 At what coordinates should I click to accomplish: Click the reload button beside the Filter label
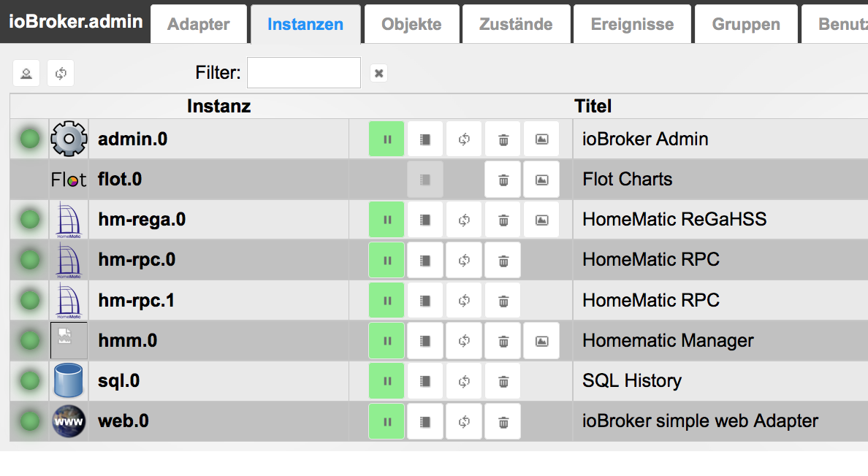click(x=61, y=73)
